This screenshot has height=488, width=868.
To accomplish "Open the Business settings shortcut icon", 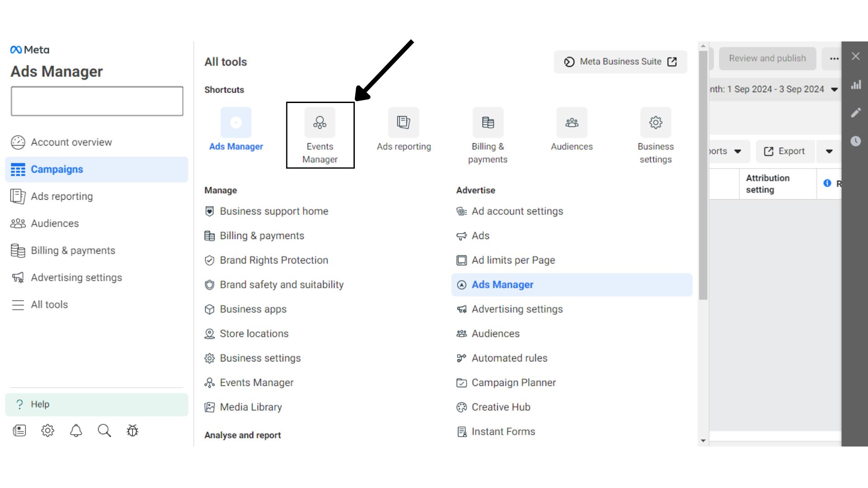I will pos(656,122).
